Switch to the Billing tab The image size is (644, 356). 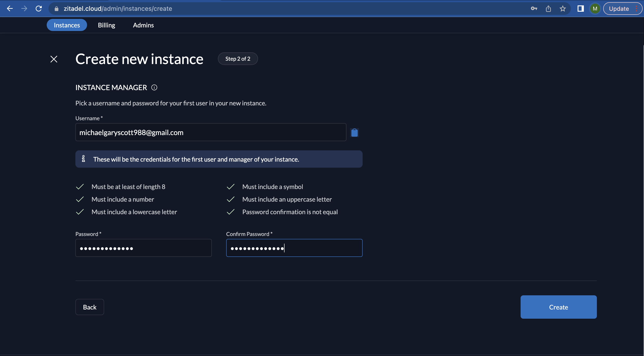[x=107, y=25]
